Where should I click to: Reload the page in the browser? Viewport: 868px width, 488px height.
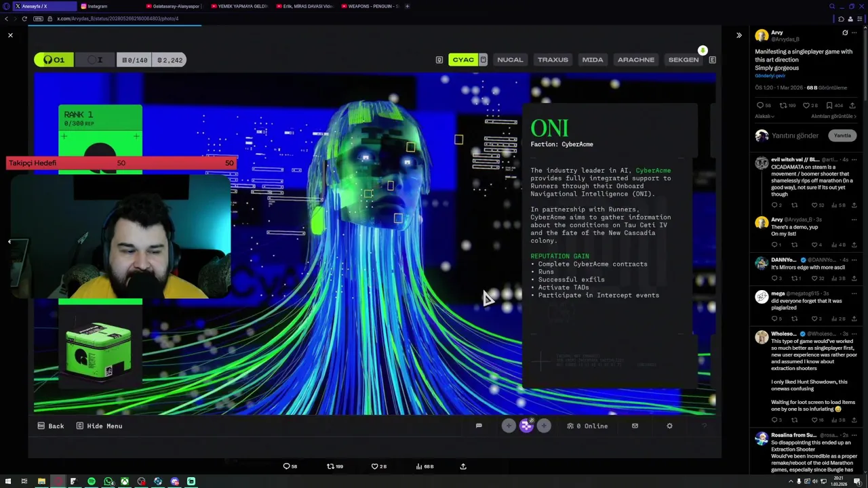24,18
